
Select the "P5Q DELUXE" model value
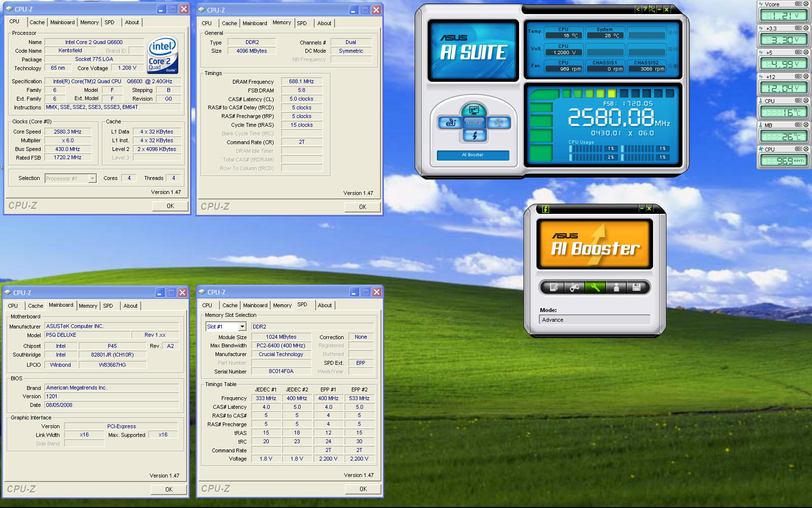pos(87,335)
